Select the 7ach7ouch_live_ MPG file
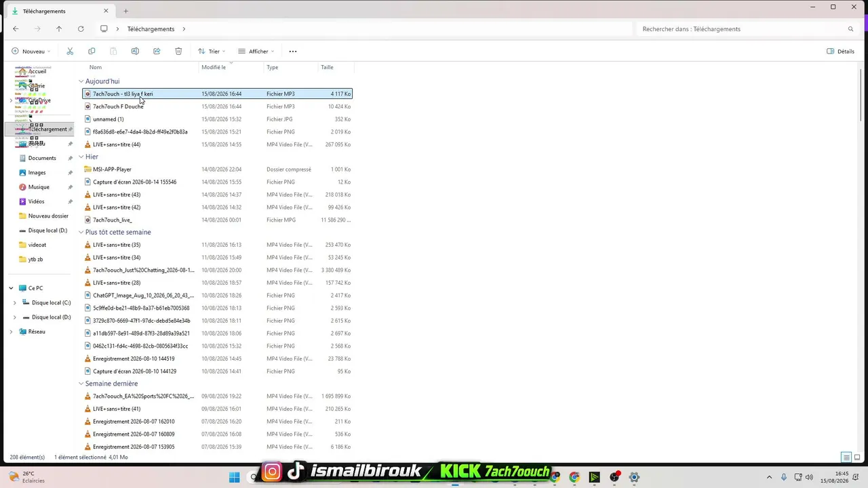Screen dimensions: 868x488 (217, 220)
